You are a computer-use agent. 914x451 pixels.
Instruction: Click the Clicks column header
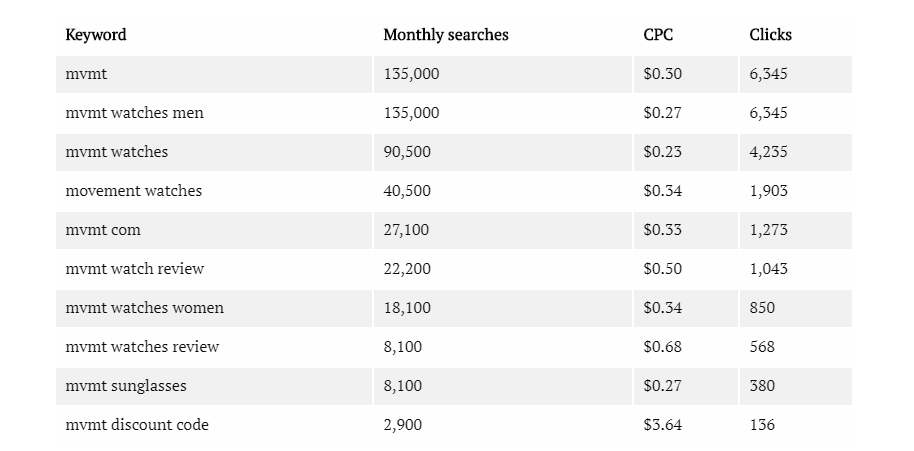point(770,35)
